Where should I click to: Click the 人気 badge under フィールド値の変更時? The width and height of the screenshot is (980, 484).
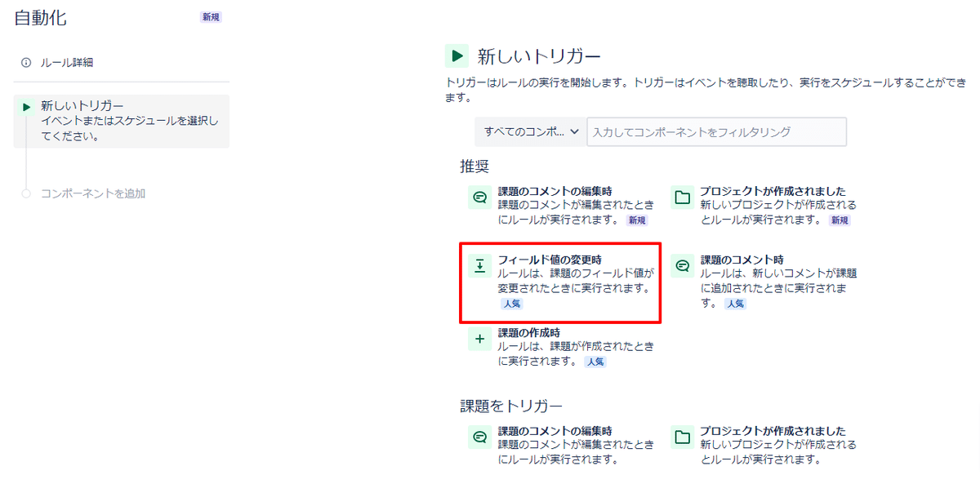click(x=511, y=304)
